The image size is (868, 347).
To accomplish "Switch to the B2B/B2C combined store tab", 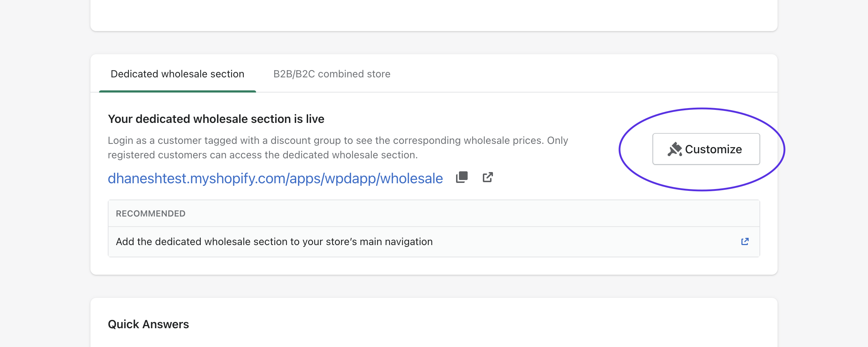I will click(332, 74).
